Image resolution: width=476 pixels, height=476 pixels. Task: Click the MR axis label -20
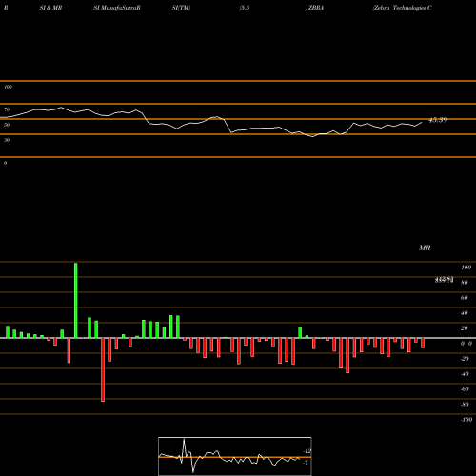(465, 359)
